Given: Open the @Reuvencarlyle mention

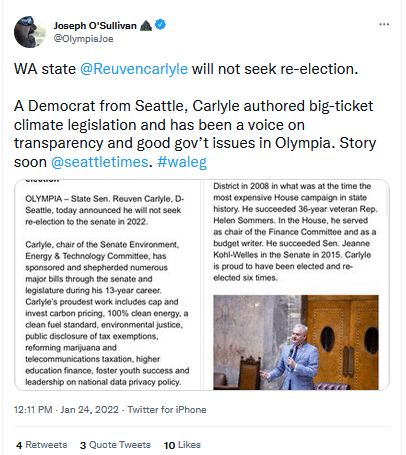Looking at the screenshot, I should coord(134,69).
